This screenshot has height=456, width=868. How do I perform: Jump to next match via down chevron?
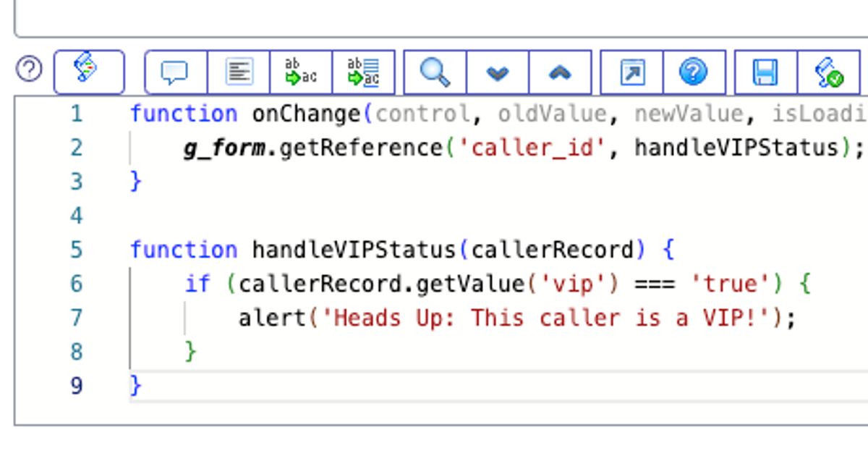(498, 72)
